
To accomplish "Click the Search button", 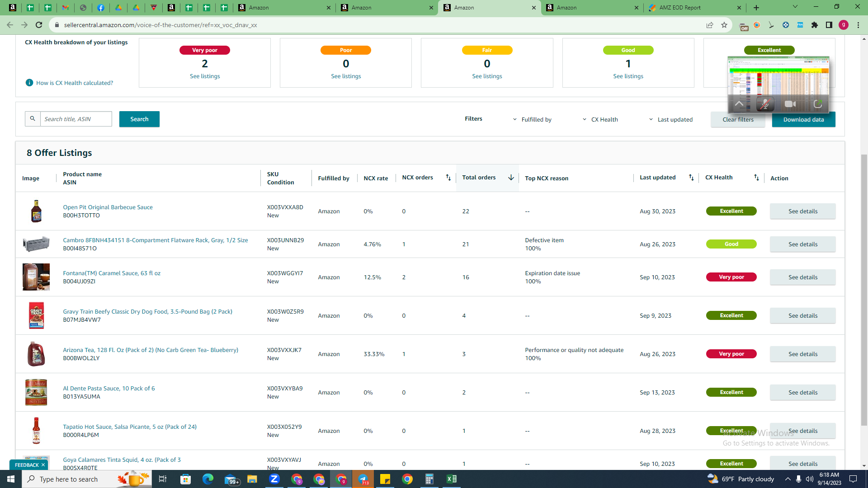I will click(x=139, y=119).
